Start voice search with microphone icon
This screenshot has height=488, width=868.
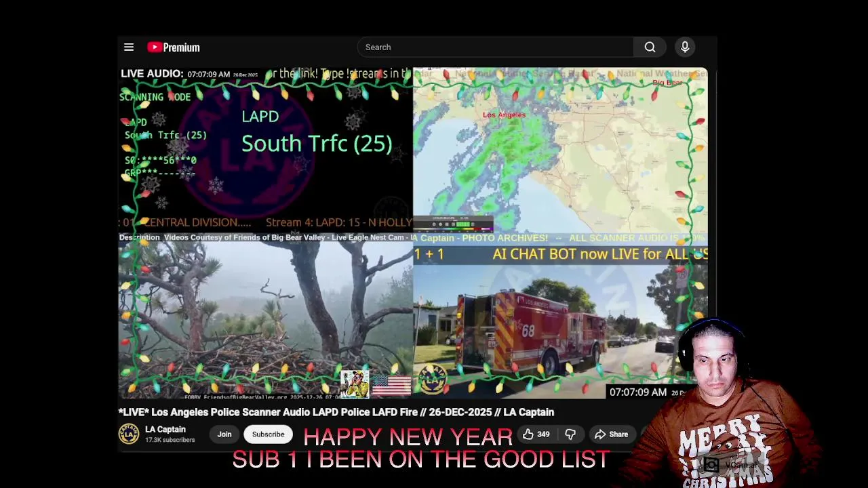(685, 47)
